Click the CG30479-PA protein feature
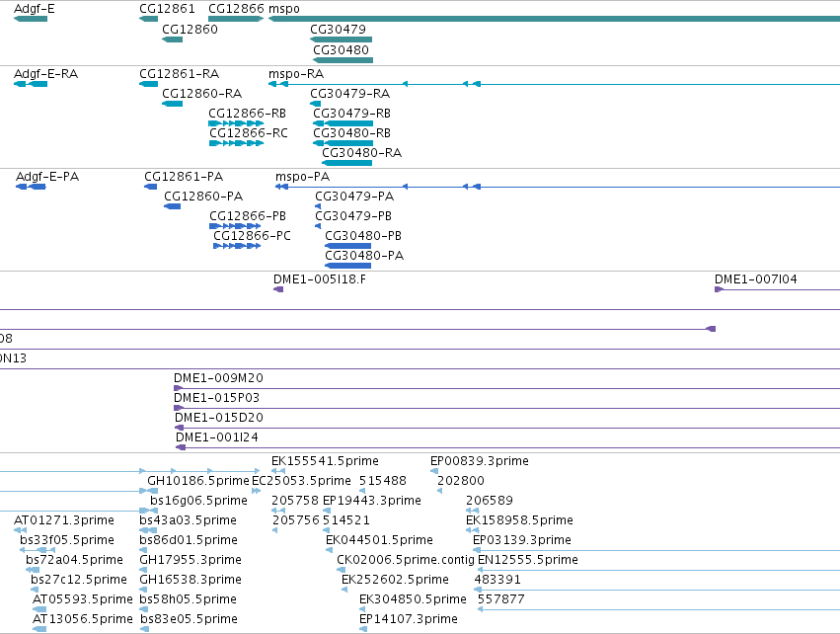The height and width of the screenshot is (634, 840). pos(318,206)
